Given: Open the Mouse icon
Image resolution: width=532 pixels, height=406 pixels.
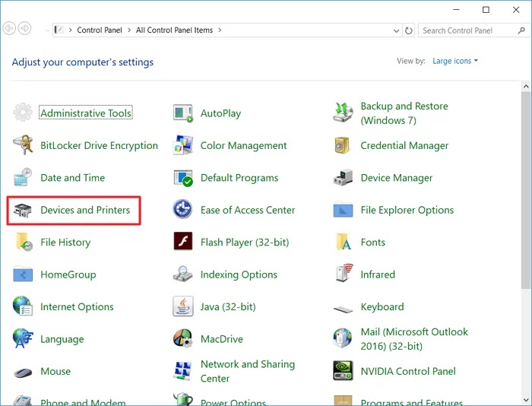Looking at the screenshot, I should [x=23, y=373].
